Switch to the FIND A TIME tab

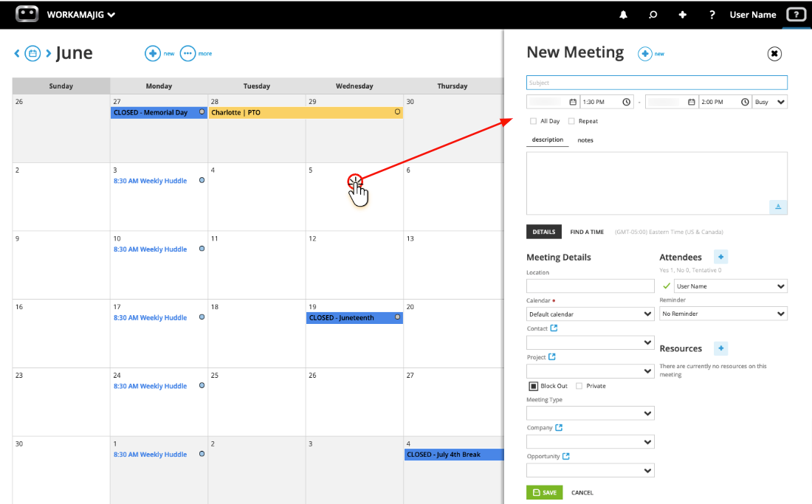pyautogui.click(x=587, y=232)
